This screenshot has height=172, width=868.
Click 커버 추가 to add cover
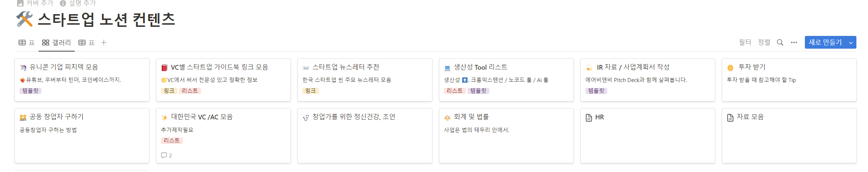click(36, 3)
